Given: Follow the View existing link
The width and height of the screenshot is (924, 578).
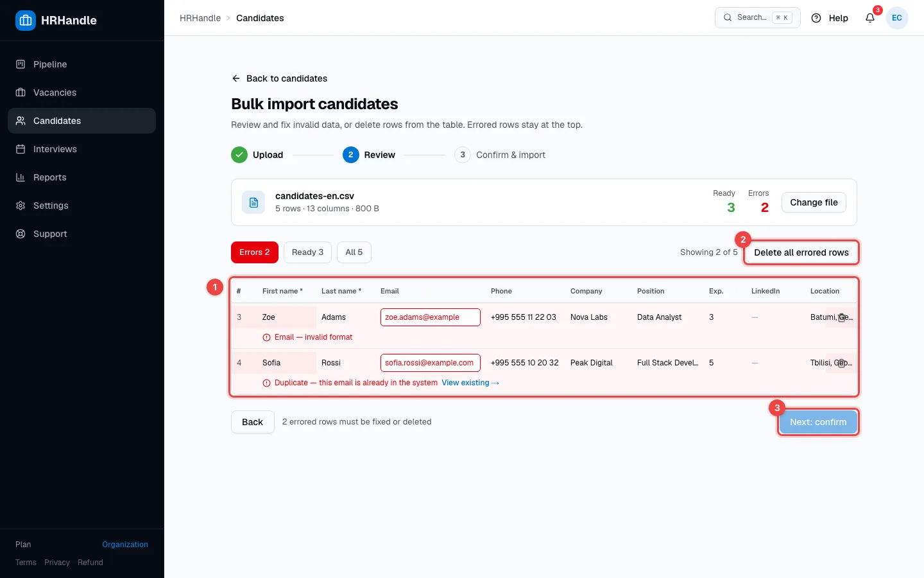Looking at the screenshot, I should pyautogui.click(x=470, y=383).
